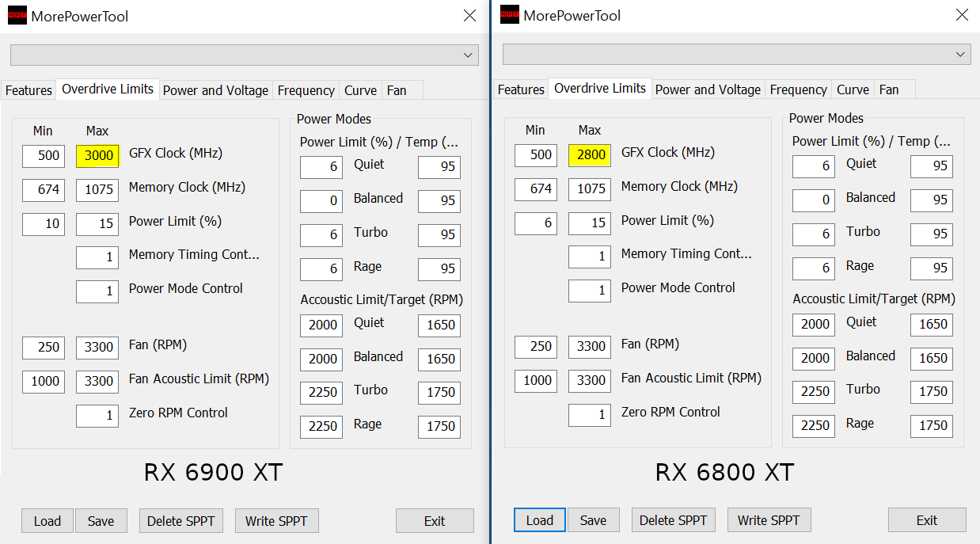The width and height of the screenshot is (980, 544).
Task: Click Load button in RX 6900 XT window
Action: pos(47,521)
